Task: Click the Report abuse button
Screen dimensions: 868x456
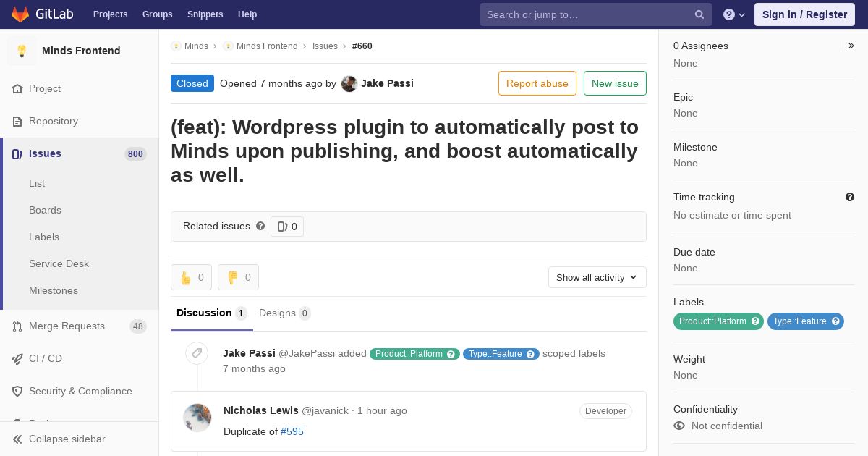Action: pyautogui.click(x=537, y=83)
